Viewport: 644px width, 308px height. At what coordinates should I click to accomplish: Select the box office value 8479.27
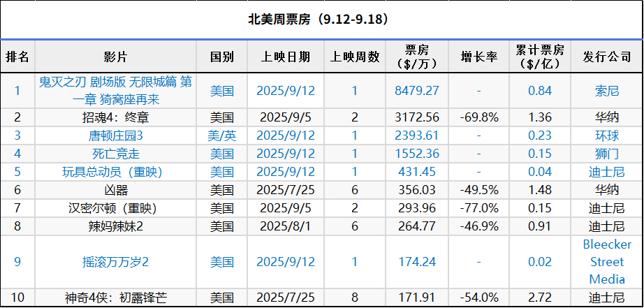point(417,91)
